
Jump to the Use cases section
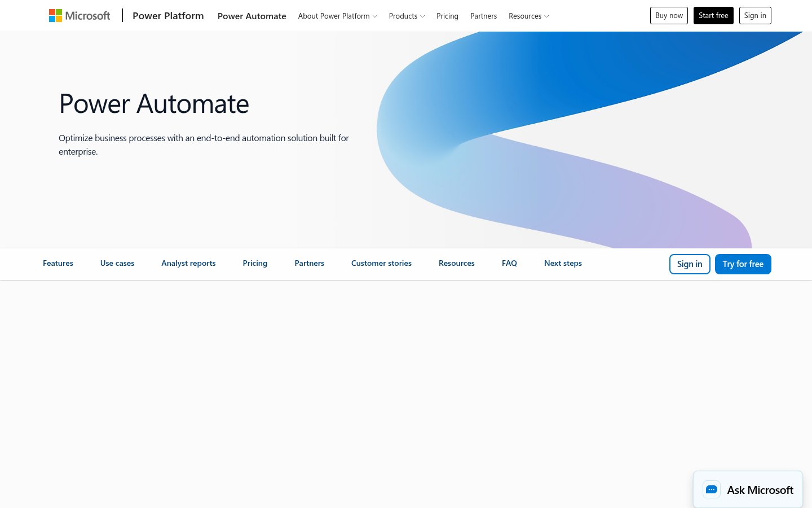tap(117, 263)
